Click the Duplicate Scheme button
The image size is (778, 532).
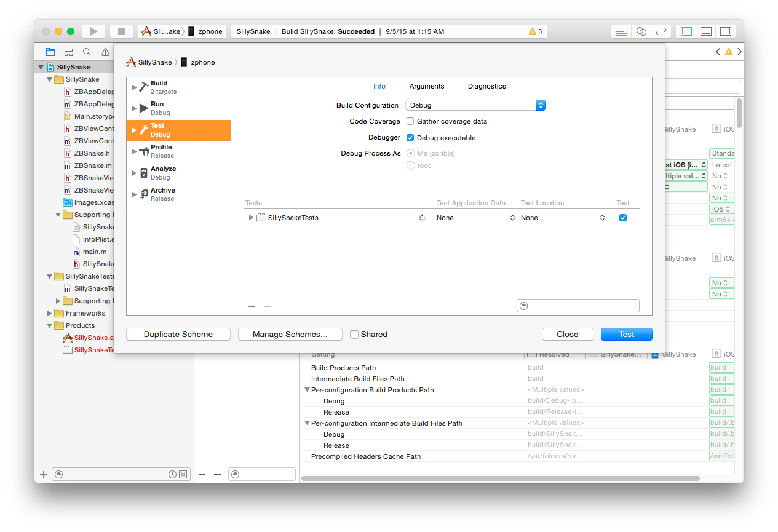pyautogui.click(x=178, y=335)
